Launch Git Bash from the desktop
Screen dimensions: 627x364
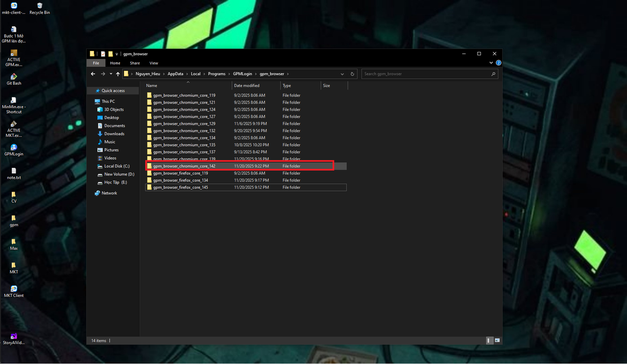tap(14, 79)
